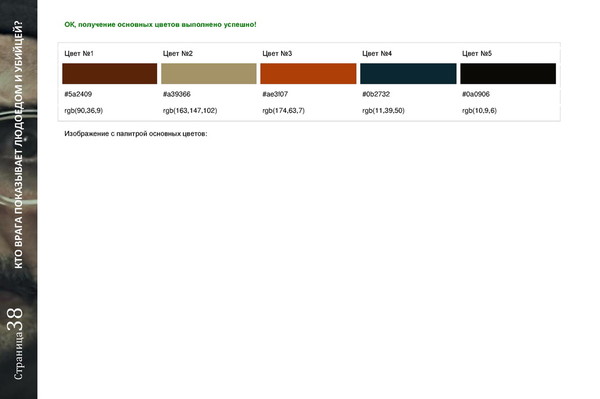Select the rgb(11,39,50) value
Viewport: 600px width, 399px height.
point(383,111)
